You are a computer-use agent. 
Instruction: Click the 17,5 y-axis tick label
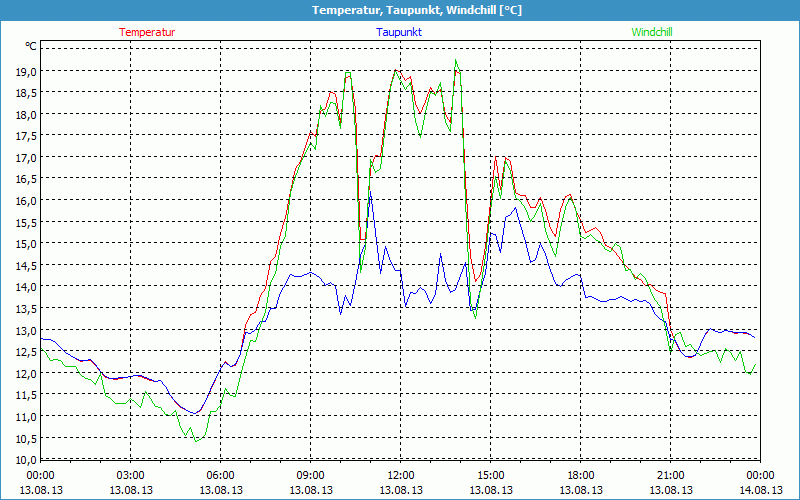25,136
